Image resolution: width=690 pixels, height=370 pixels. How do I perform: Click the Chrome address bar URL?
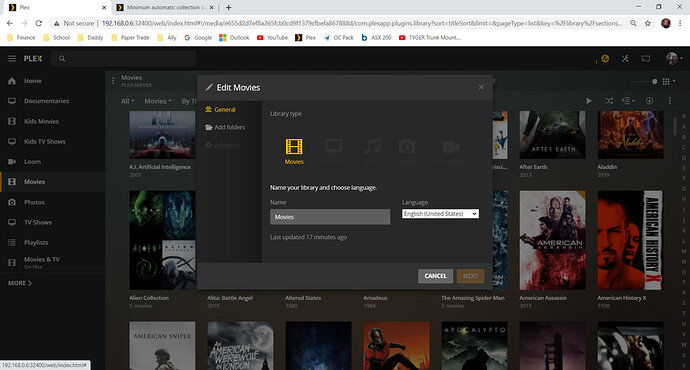tap(362, 23)
